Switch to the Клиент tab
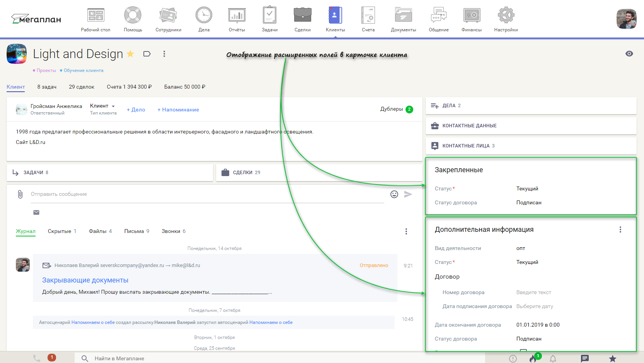The width and height of the screenshot is (644, 363). (16, 87)
